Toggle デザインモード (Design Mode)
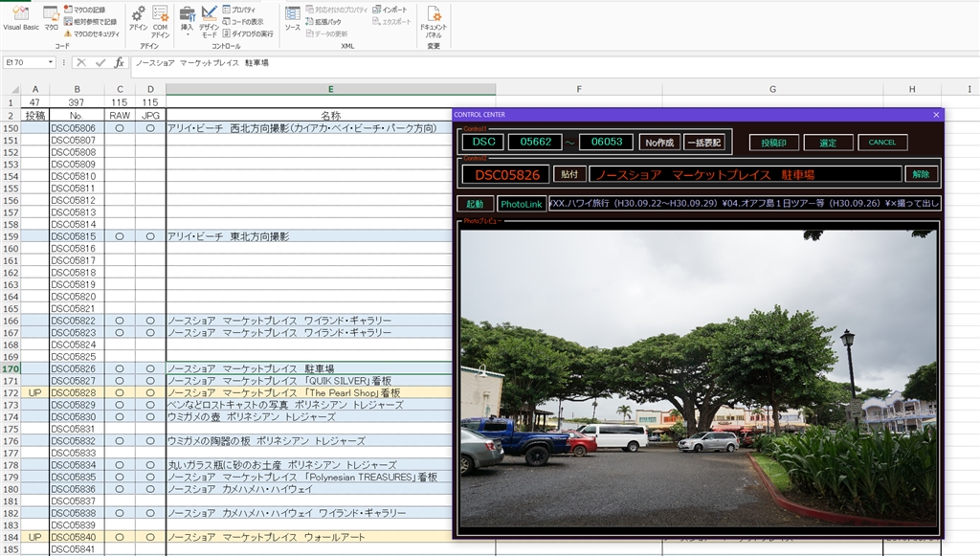Screen dimensions: 980x556 (x=209, y=19)
